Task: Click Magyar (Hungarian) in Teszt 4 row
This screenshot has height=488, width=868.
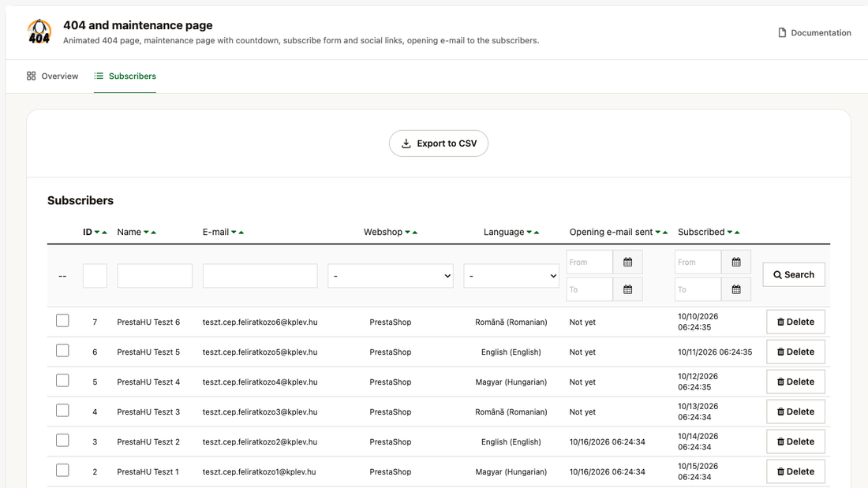Action: click(511, 382)
